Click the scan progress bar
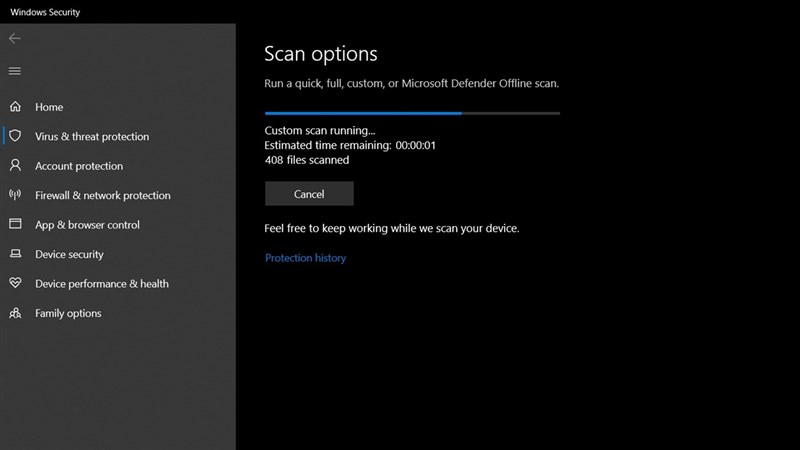 pyautogui.click(x=412, y=113)
